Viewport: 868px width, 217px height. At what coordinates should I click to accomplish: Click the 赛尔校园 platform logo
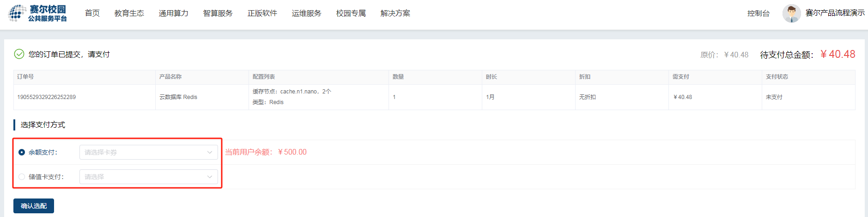click(38, 13)
